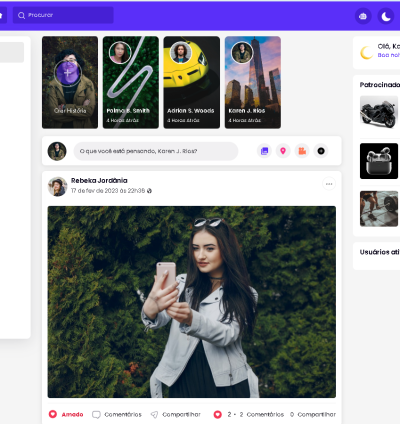
Task: Click the Comentários button under the post
Action: coord(117,414)
